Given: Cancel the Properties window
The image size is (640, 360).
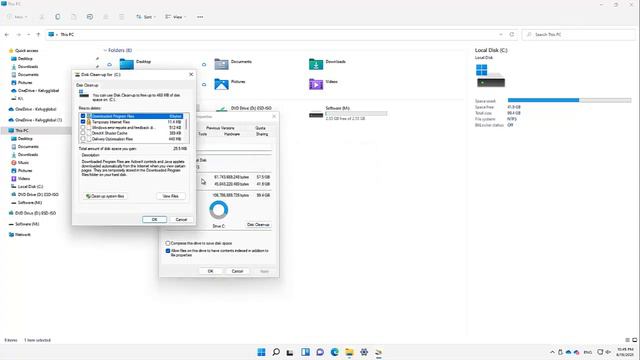Looking at the screenshot, I should (x=237, y=271).
